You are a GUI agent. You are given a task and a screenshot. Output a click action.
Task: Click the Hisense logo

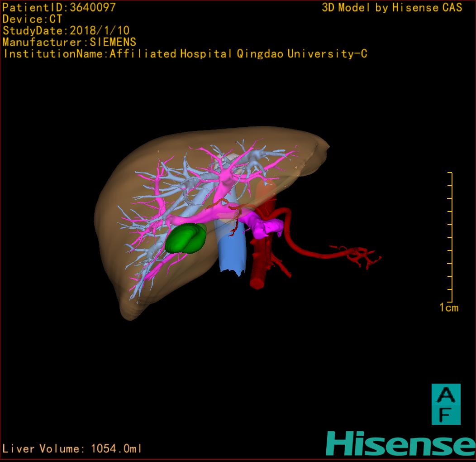(400, 443)
